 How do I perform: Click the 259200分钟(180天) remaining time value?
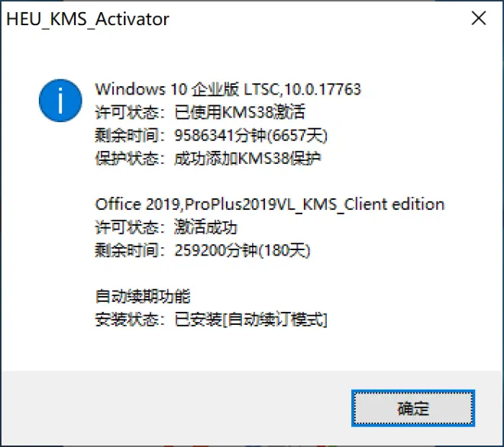tap(242, 250)
